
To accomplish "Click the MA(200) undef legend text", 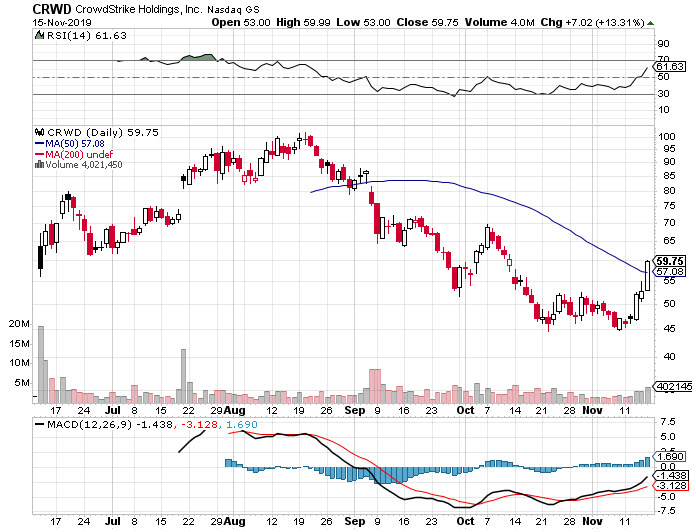I will (x=79, y=155).
